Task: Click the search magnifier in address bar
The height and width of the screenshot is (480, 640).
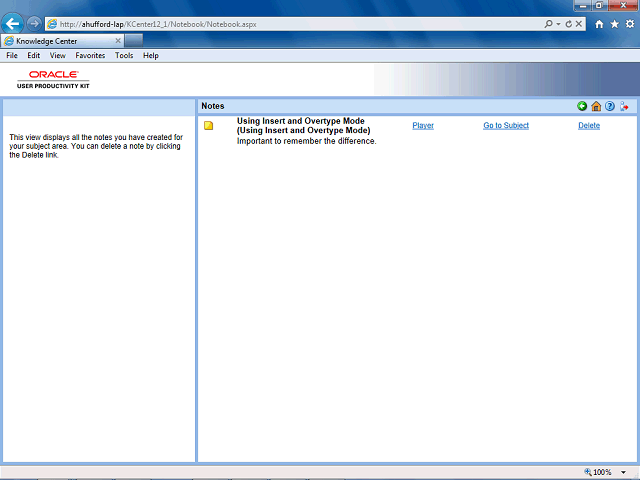Action: tap(549, 24)
